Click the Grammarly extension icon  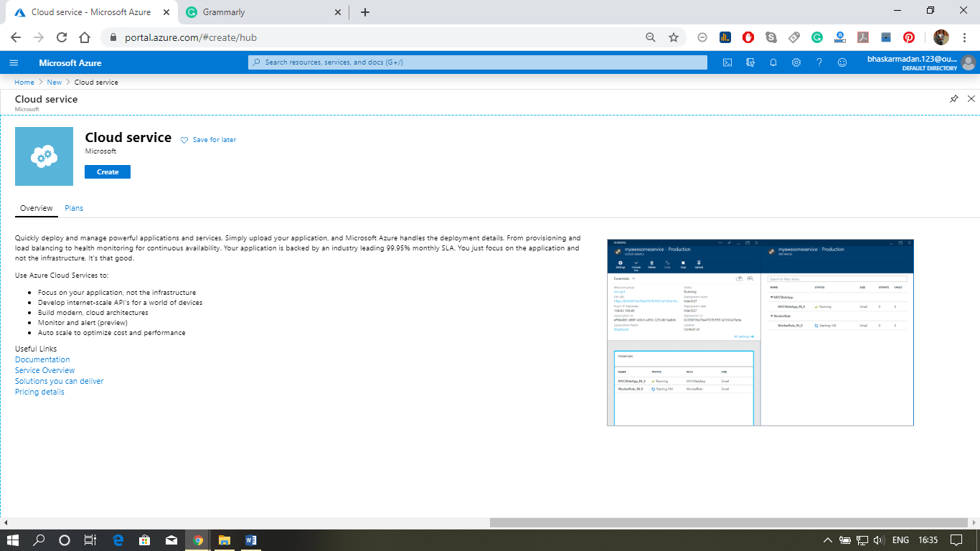[x=817, y=37]
